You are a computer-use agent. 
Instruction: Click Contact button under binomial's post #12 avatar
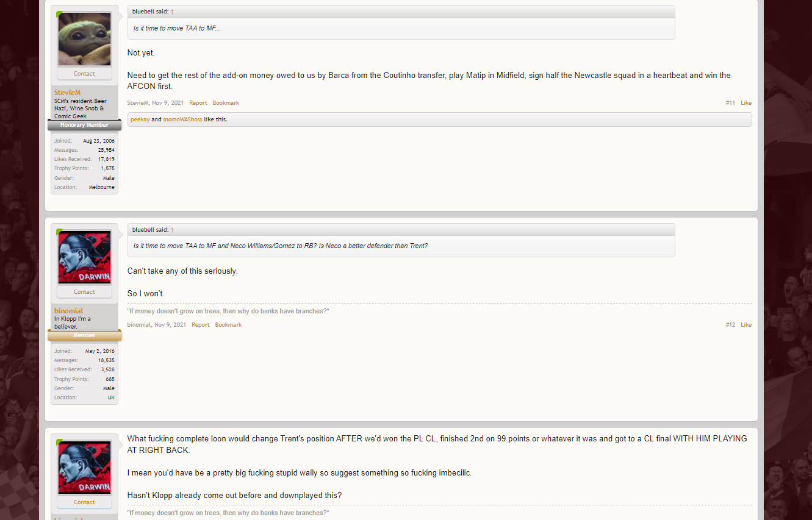[x=84, y=292]
